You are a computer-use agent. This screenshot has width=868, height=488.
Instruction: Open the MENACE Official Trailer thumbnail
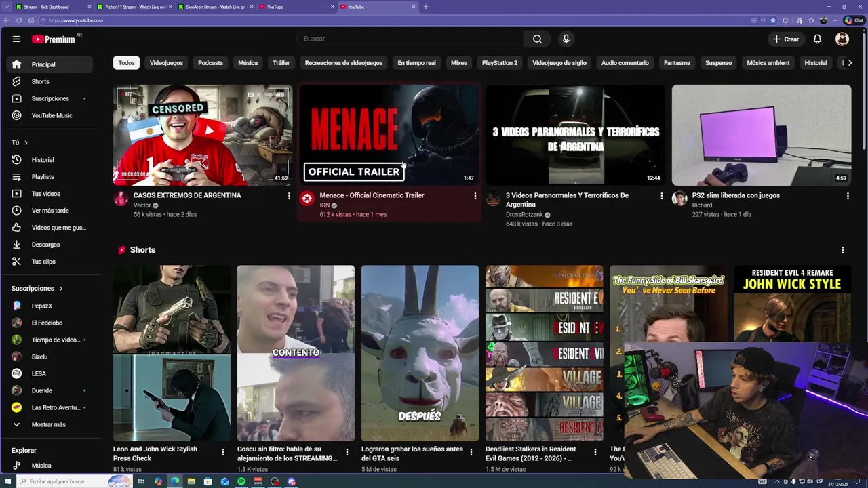[x=389, y=135]
